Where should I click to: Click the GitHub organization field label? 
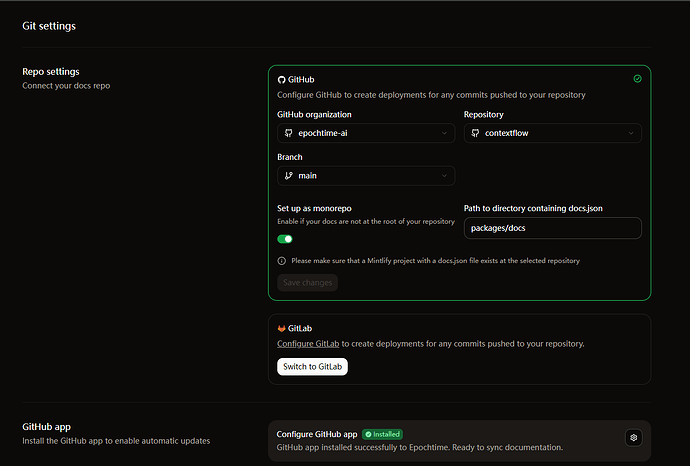click(x=314, y=114)
